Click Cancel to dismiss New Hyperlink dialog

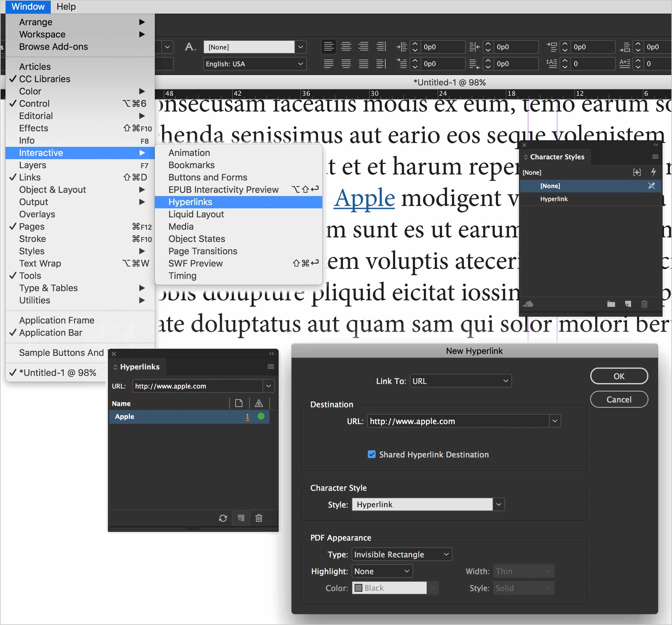coord(619,399)
